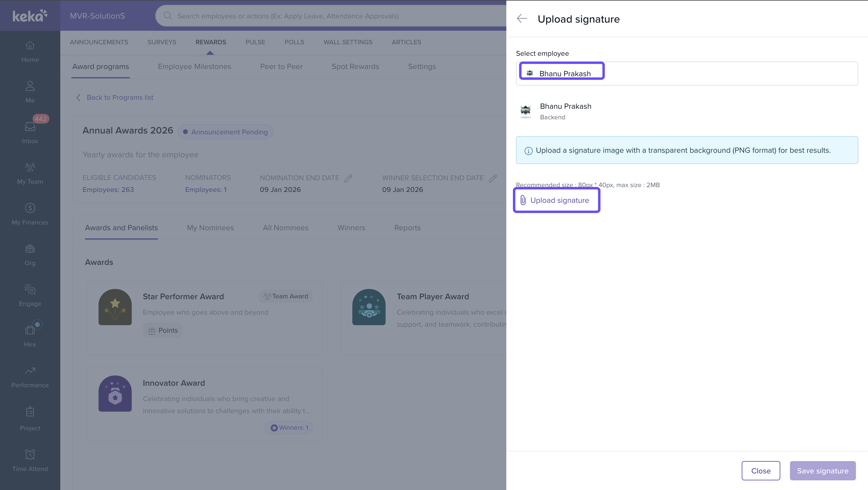Open the Home sidebar icon

pyautogui.click(x=30, y=51)
